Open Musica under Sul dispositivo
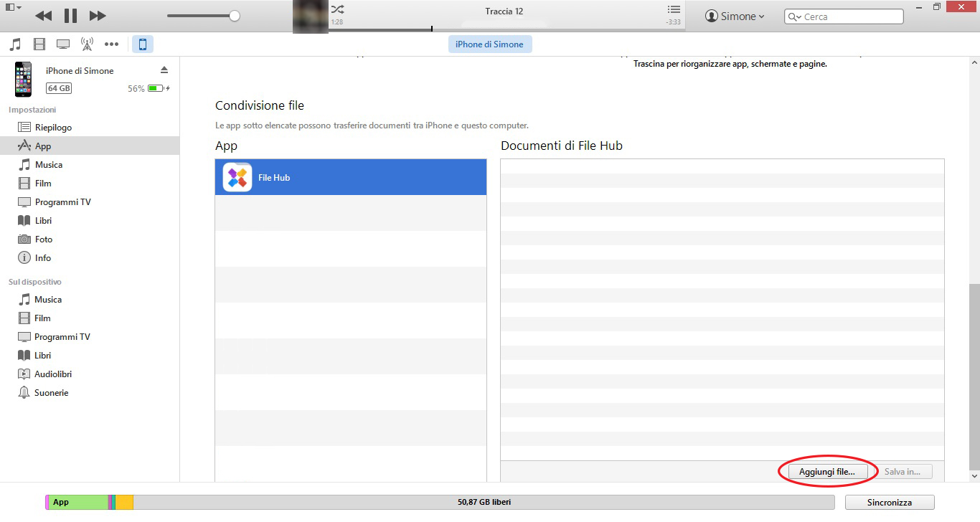 click(90, 299)
